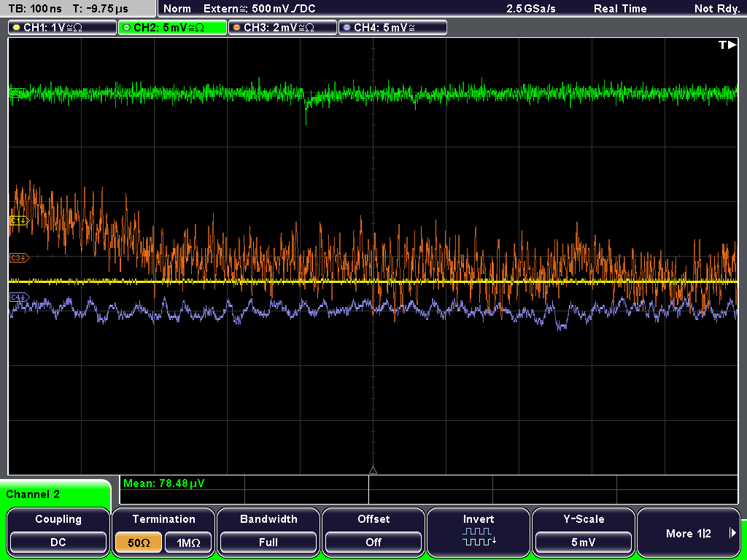Set termination to 1MΩ
The image size is (747, 560).
click(188, 542)
